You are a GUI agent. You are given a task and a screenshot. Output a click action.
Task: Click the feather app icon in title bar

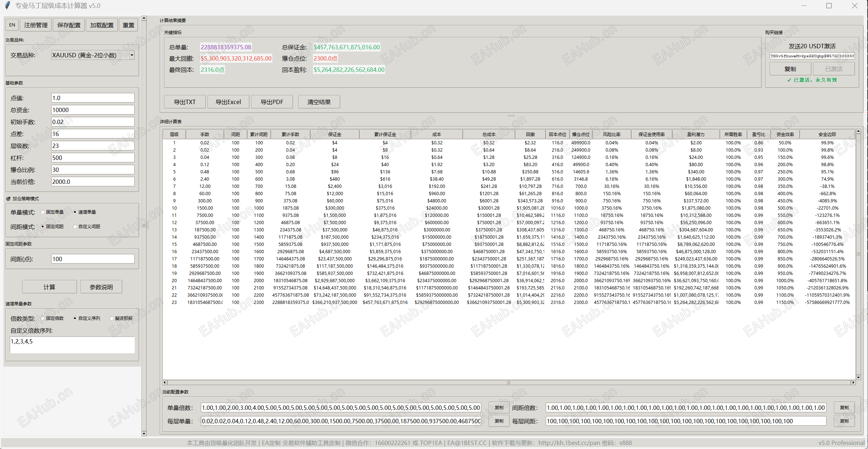point(7,5)
